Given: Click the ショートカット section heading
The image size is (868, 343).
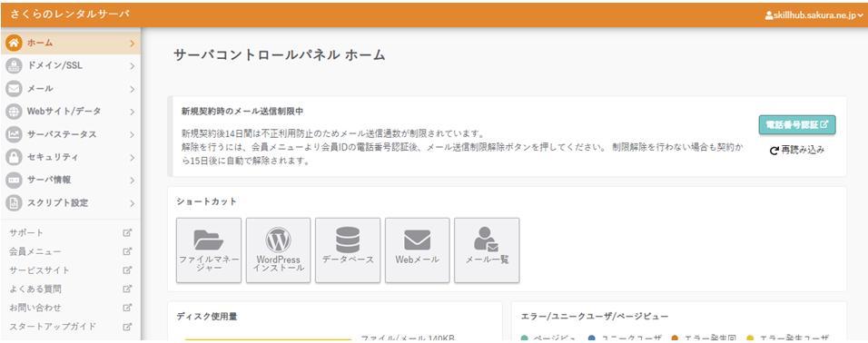Looking at the screenshot, I should [206, 201].
